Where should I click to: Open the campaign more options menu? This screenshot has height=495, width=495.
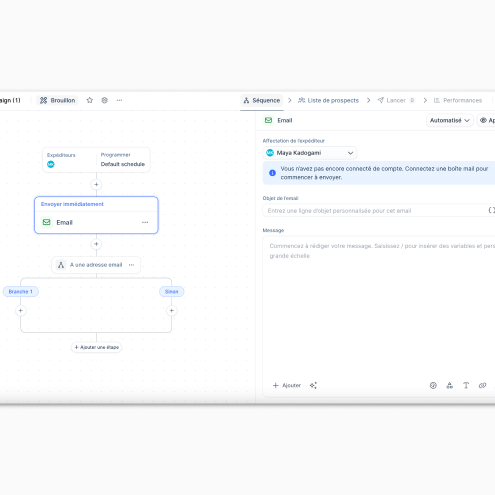(x=119, y=100)
